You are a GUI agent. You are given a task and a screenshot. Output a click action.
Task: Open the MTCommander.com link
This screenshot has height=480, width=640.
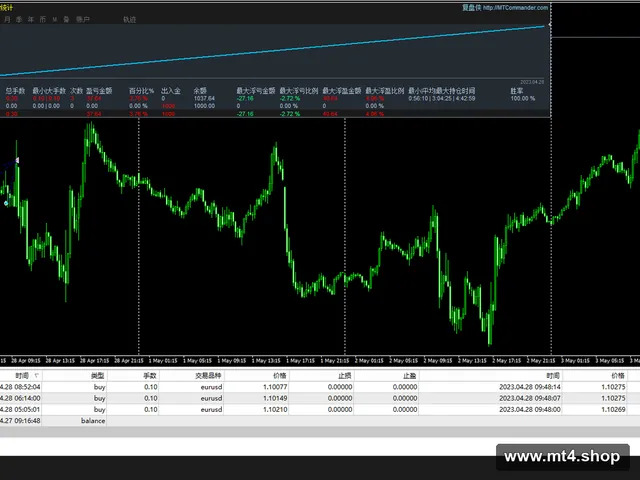point(515,7)
